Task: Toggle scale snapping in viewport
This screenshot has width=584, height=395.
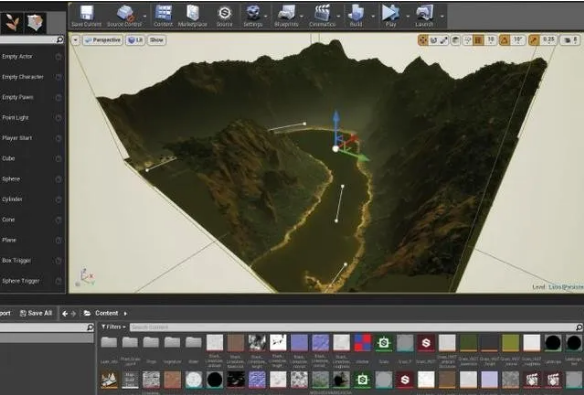Action: coord(534,40)
